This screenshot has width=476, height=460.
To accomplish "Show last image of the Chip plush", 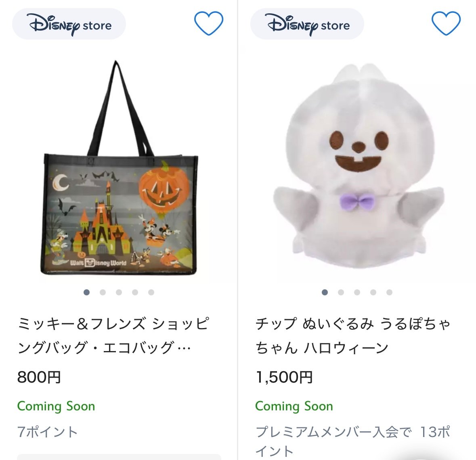I will 390,292.
